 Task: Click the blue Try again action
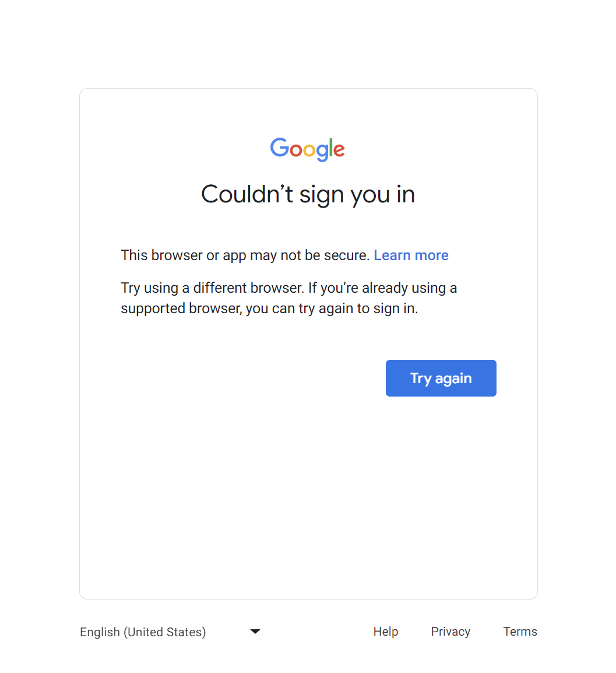tap(441, 378)
